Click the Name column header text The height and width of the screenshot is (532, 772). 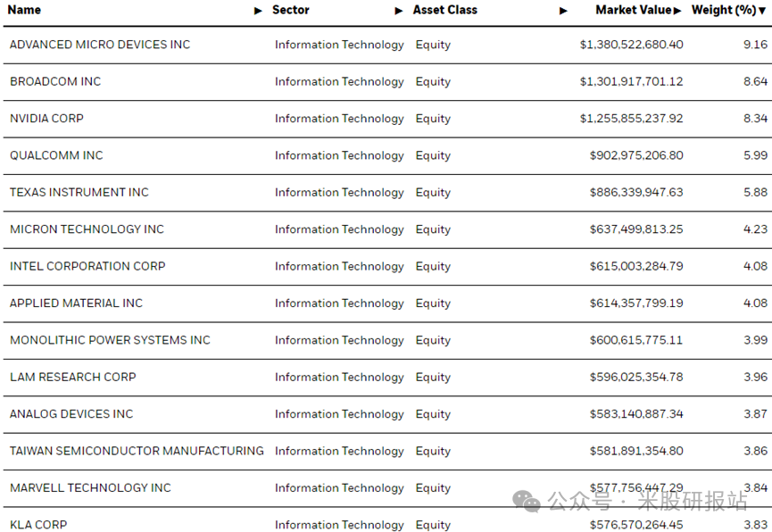(x=24, y=10)
